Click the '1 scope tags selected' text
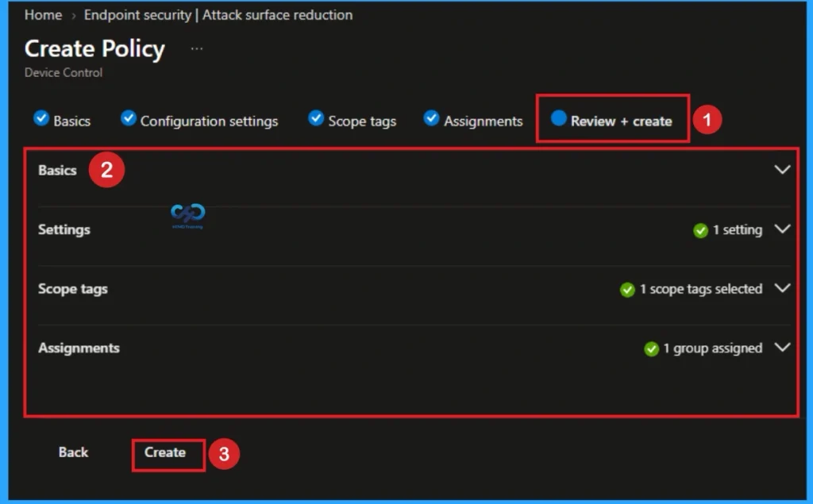The height and width of the screenshot is (504, 813). 701,289
